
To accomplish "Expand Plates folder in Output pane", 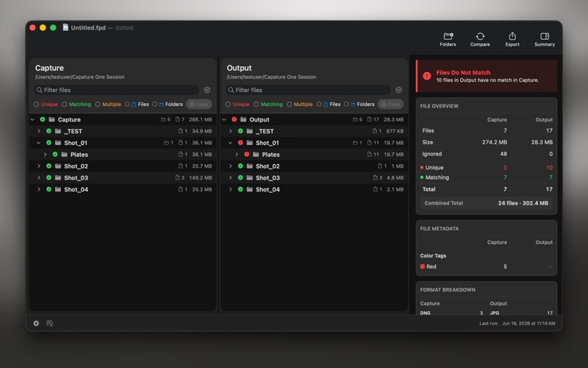I will point(237,155).
